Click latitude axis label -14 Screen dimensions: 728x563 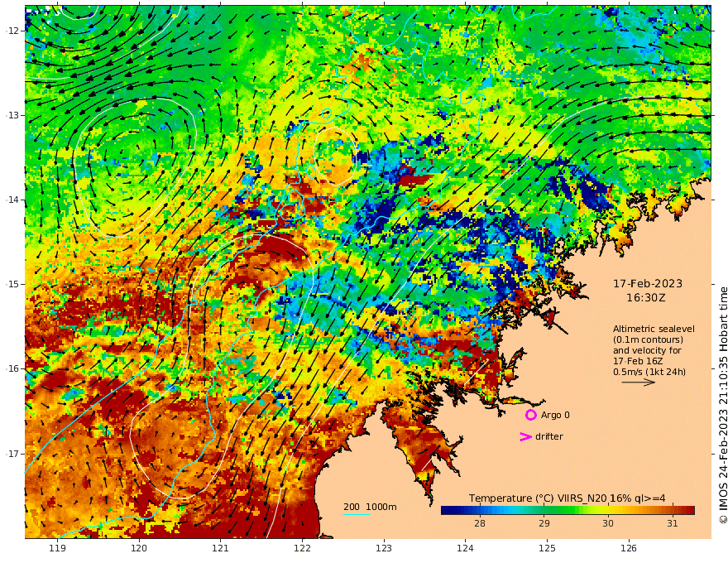click(12, 200)
